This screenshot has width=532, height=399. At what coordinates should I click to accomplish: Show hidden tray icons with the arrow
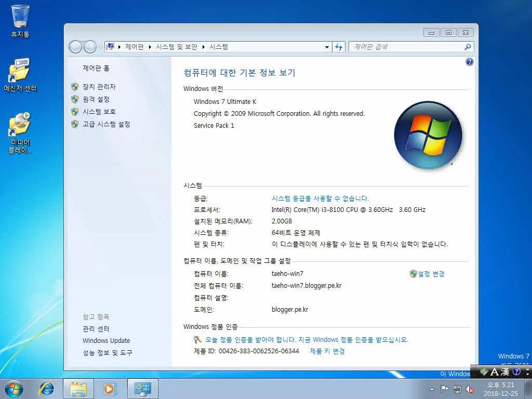pos(432,389)
